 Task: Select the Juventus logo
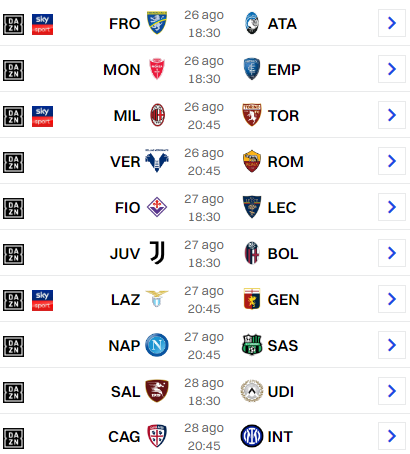157,253
